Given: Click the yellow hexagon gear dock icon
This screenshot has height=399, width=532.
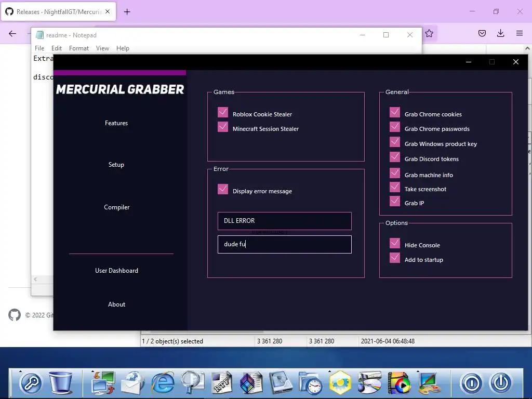Looking at the screenshot, I should (340, 383).
